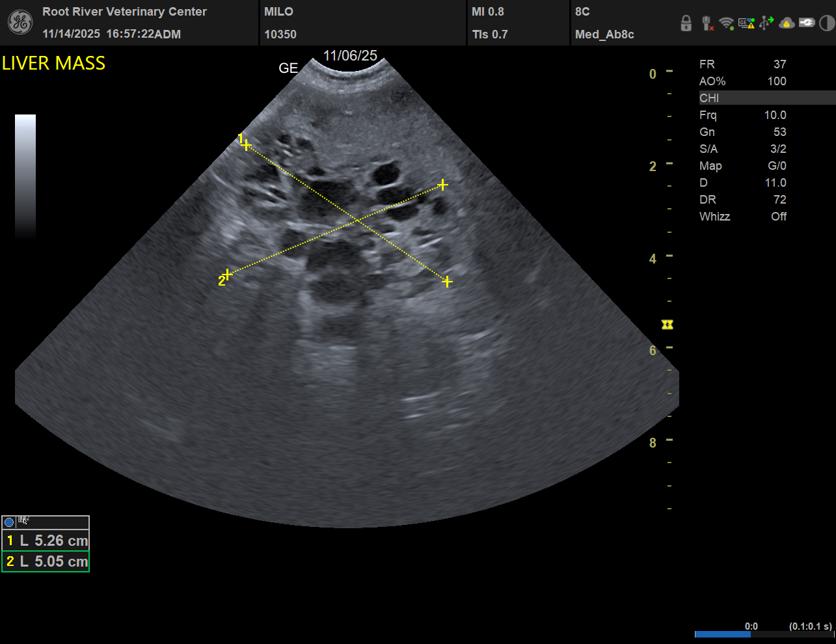This screenshot has width=836, height=644.
Task: Click caliper 2 start cross labeled 2
Action: (x=227, y=274)
